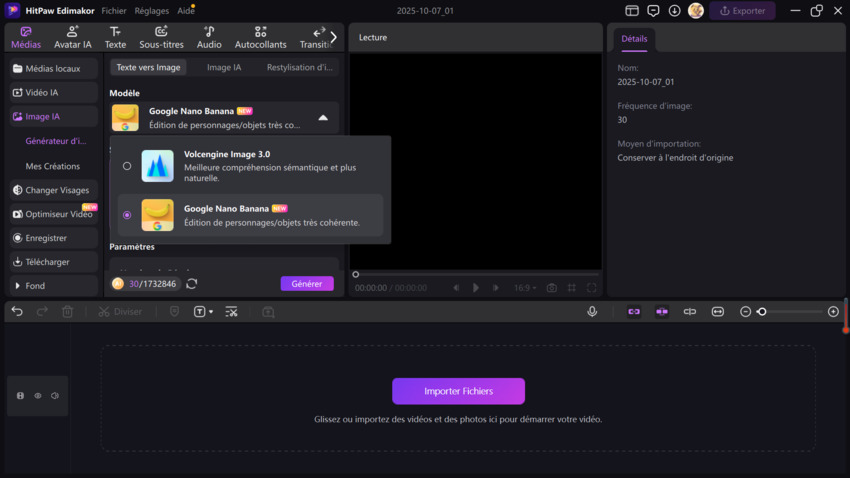Image resolution: width=850 pixels, height=478 pixels.
Task: Expand the Fond sidebar section
Action: click(18, 286)
